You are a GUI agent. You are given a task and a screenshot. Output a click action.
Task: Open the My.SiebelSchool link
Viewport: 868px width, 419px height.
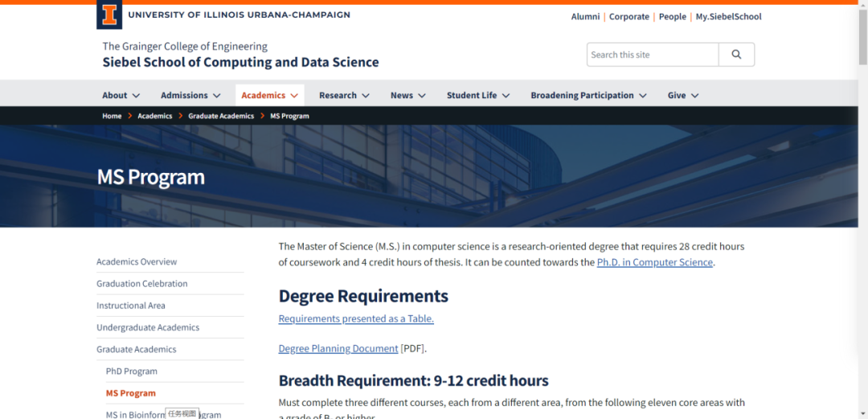click(x=728, y=17)
